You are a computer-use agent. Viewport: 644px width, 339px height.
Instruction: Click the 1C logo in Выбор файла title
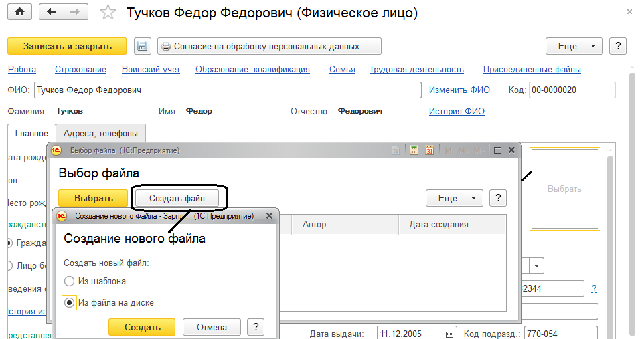tap(56, 150)
